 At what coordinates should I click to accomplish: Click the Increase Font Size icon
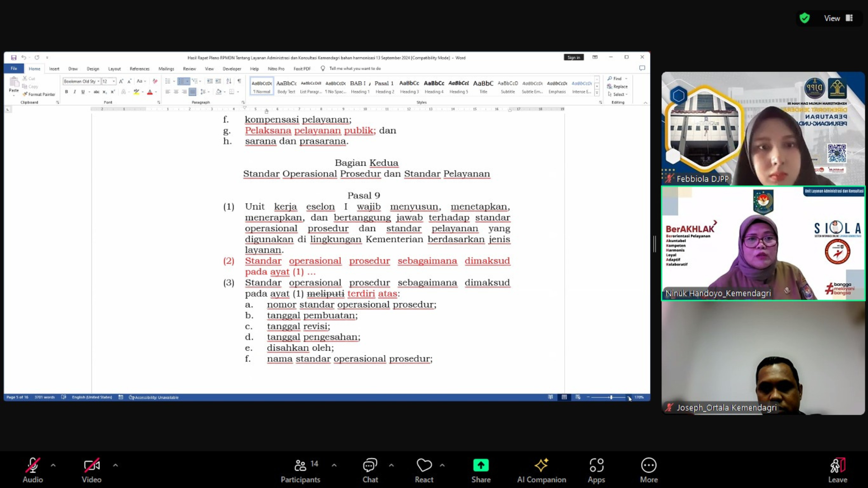click(121, 81)
